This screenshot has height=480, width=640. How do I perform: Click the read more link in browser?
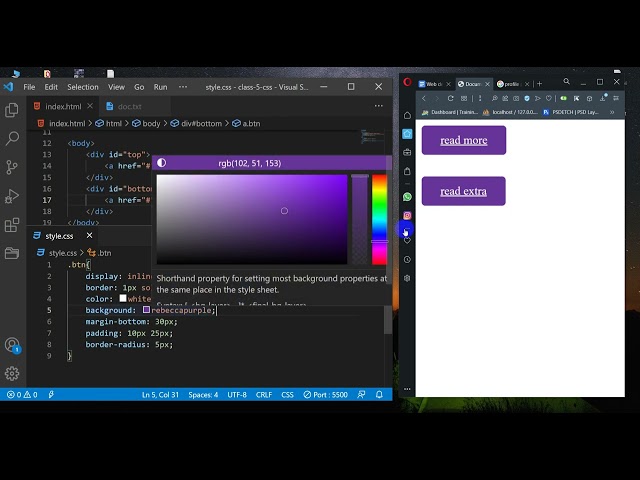pos(464,140)
